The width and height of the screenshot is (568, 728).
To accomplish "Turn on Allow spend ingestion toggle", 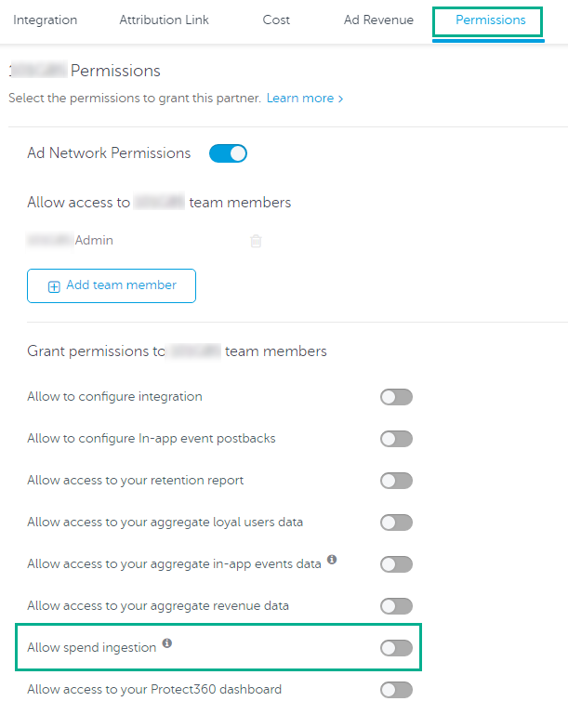I will (396, 648).
